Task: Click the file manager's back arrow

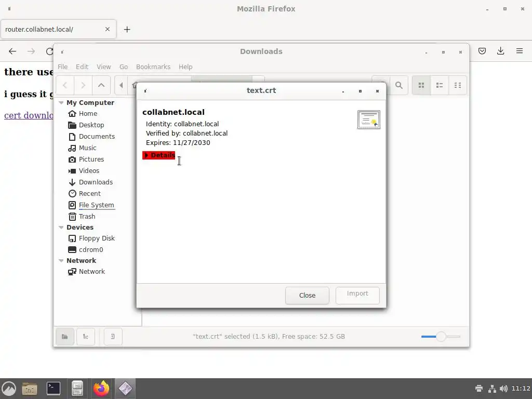Action: 65,85
